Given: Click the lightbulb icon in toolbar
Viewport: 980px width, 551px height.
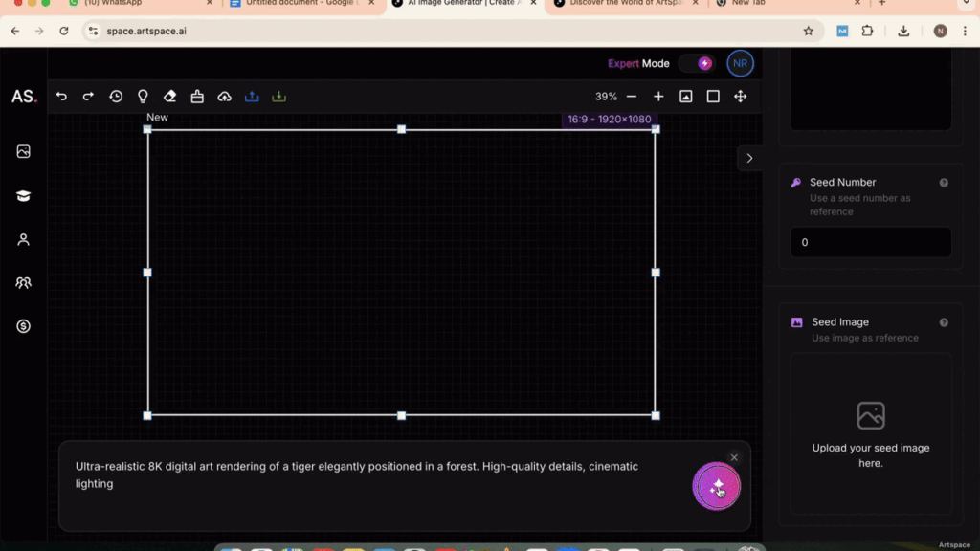Looking at the screenshot, I should tap(143, 97).
